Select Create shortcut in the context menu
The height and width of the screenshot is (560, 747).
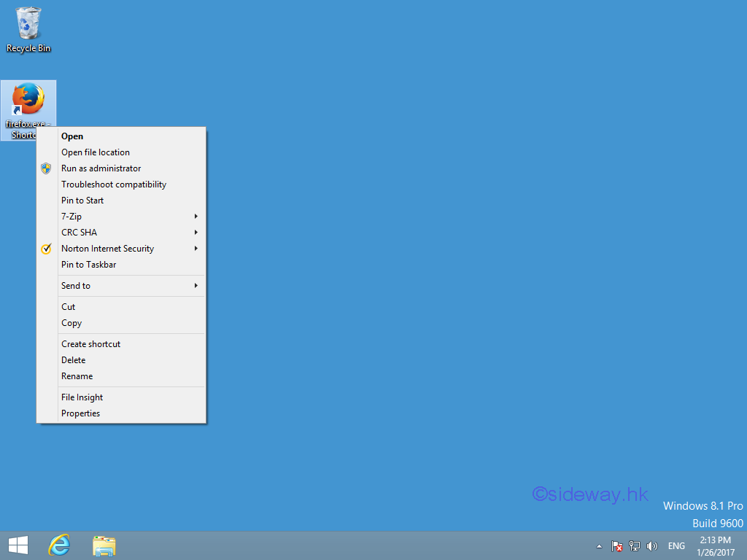tap(91, 344)
